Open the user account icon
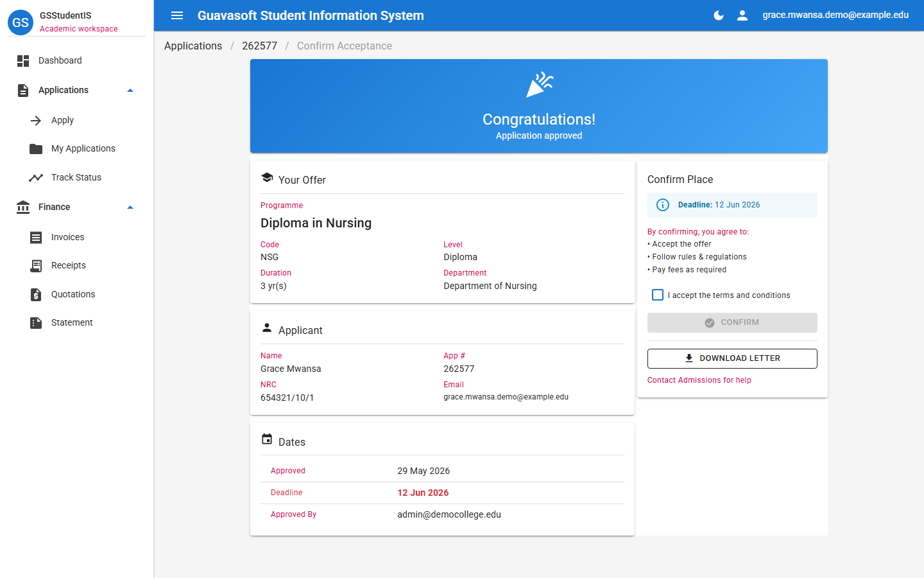 [x=742, y=15]
